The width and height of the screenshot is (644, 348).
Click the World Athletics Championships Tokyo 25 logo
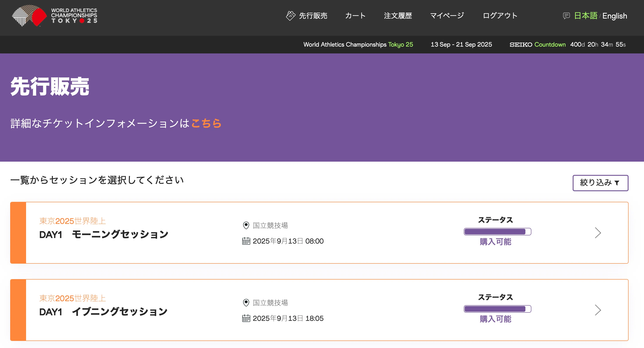coord(55,15)
